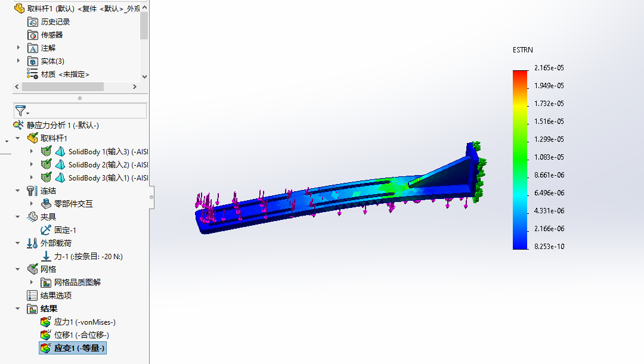Click the 夹具 fixtures icon
Image resolution: width=644 pixels, height=364 pixels.
tap(32, 217)
